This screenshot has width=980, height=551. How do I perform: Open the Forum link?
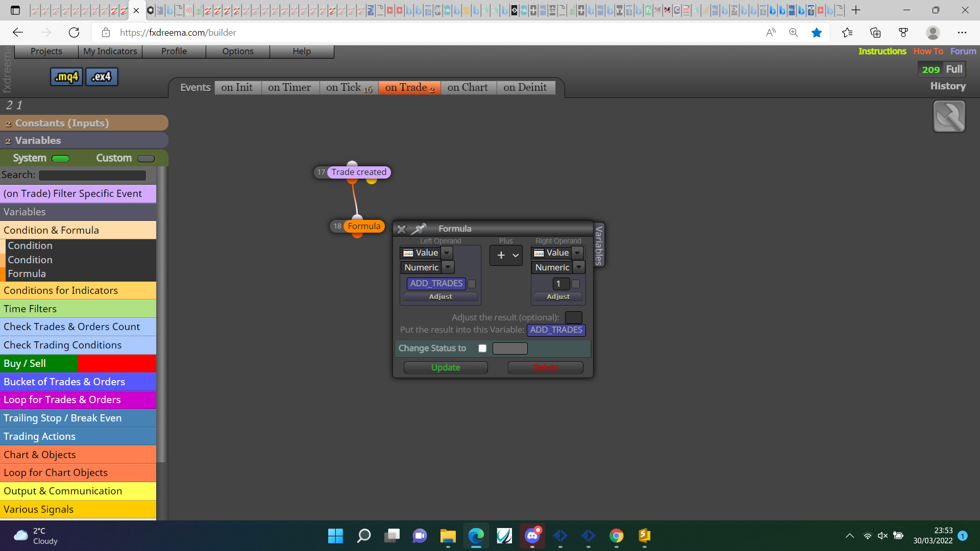(963, 51)
